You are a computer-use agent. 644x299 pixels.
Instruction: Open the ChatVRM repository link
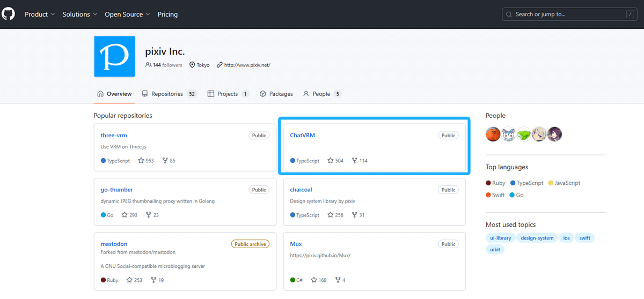(x=302, y=135)
